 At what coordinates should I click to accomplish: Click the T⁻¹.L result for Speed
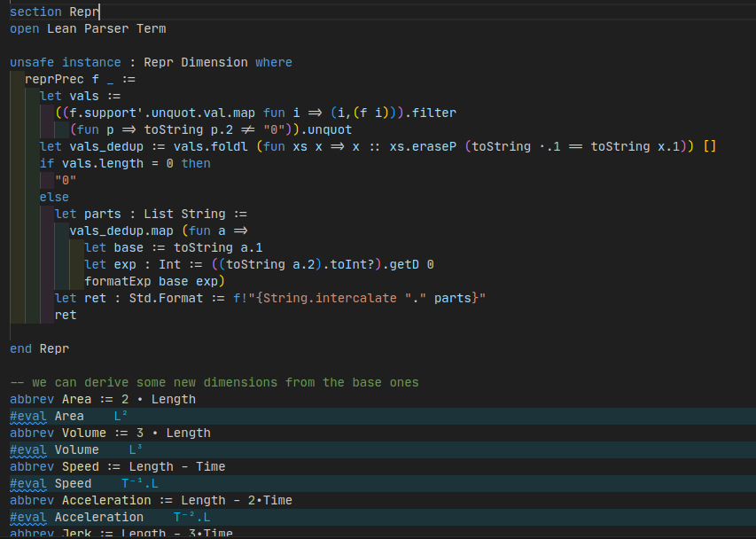[140, 484]
